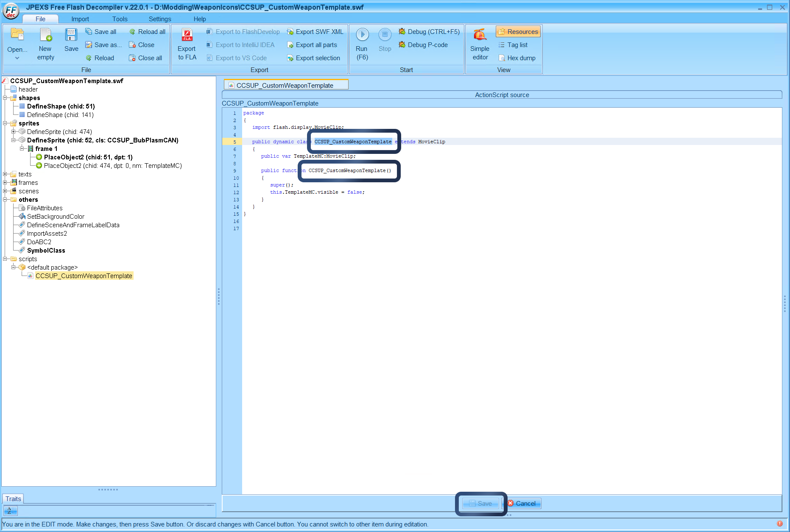Select the CCSUP_CustomWeaponTemplate script node

coord(84,276)
